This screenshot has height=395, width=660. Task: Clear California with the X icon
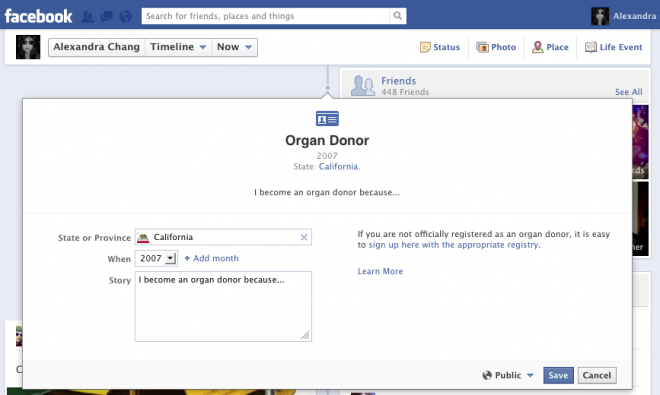(x=304, y=238)
